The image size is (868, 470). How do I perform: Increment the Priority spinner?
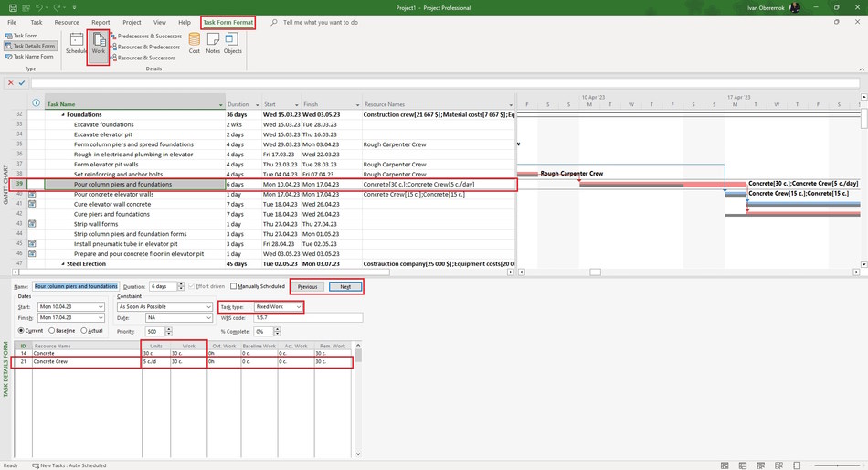pyautogui.click(x=169, y=329)
